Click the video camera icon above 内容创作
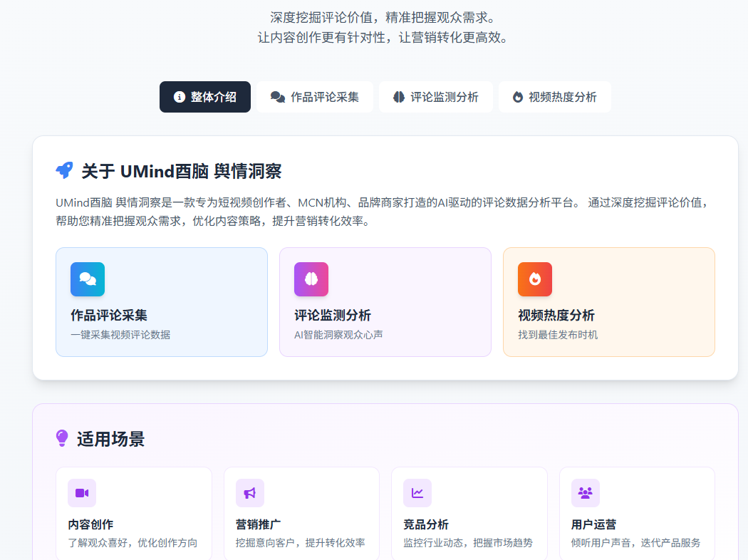The height and width of the screenshot is (560, 748). click(82, 493)
